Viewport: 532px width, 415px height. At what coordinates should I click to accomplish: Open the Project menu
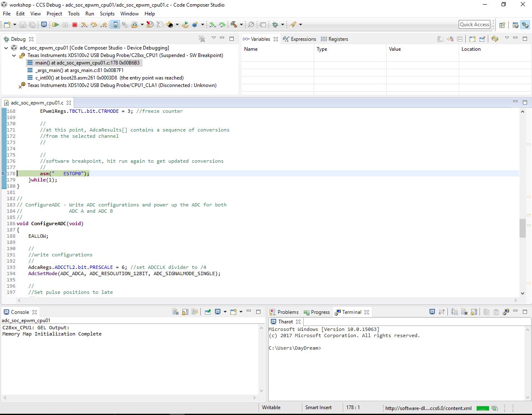(x=54, y=13)
